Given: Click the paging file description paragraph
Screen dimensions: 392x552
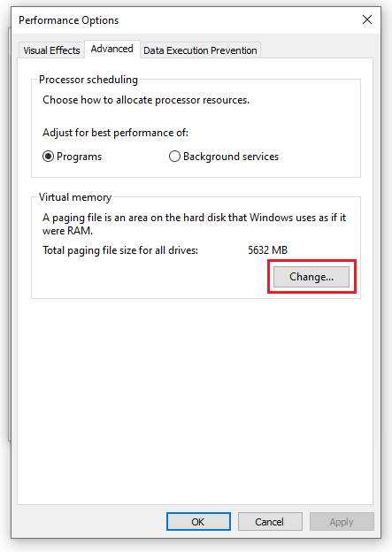Looking at the screenshot, I should [x=194, y=224].
